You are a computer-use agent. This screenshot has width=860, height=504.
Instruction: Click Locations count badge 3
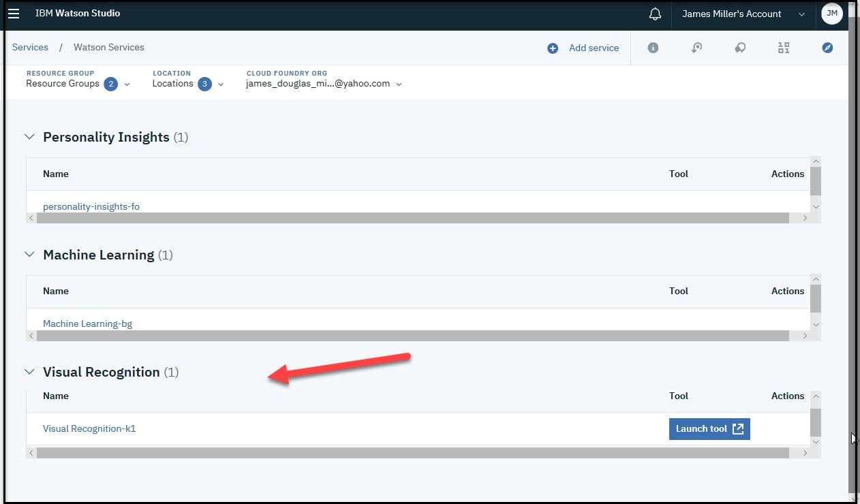pyautogui.click(x=205, y=84)
